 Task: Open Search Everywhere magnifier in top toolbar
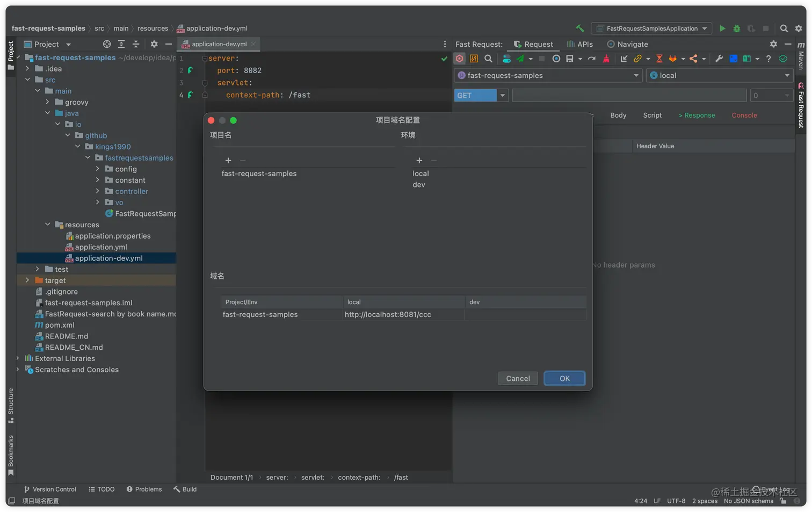(x=784, y=28)
